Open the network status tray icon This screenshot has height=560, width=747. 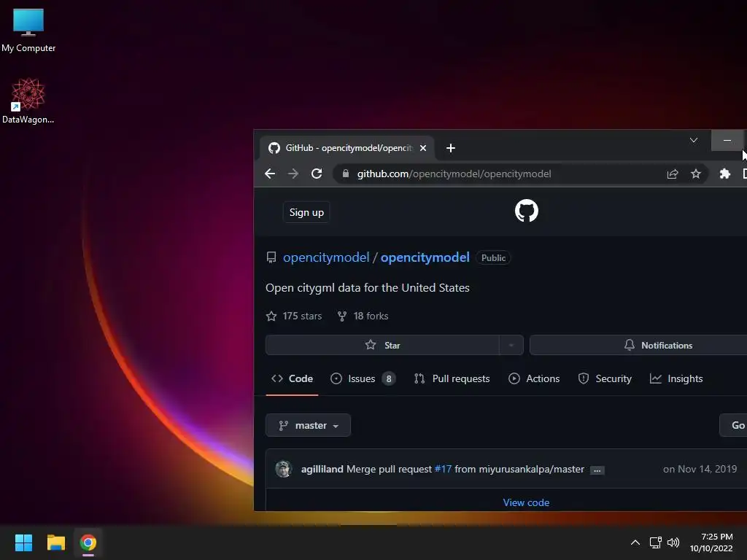coord(656,542)
